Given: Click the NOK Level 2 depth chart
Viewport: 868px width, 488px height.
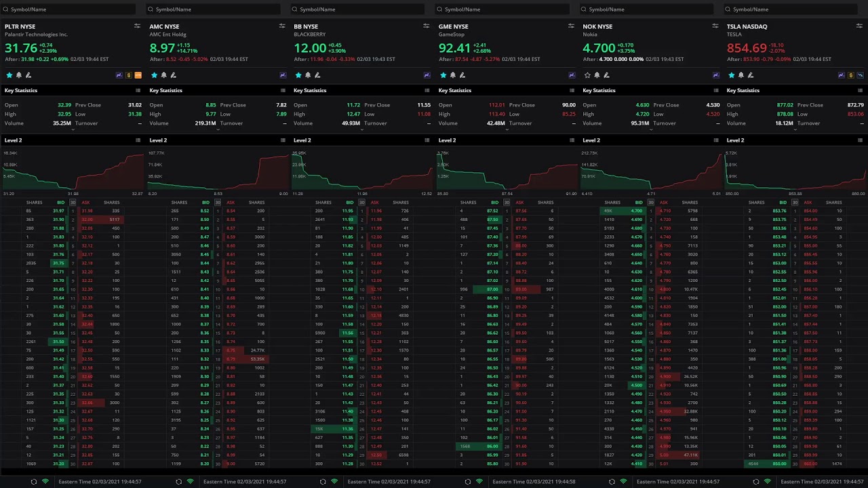Looking at the screenshot, I should 651,171.
